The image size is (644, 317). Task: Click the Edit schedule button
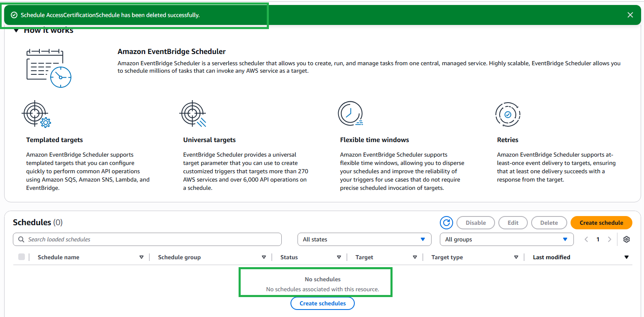(x=513, y=223)
